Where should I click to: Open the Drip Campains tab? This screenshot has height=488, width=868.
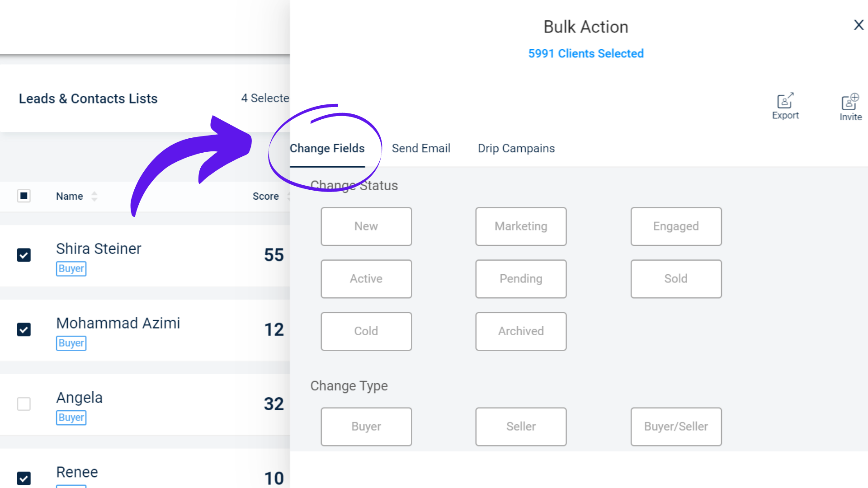(x=516, y=148)
